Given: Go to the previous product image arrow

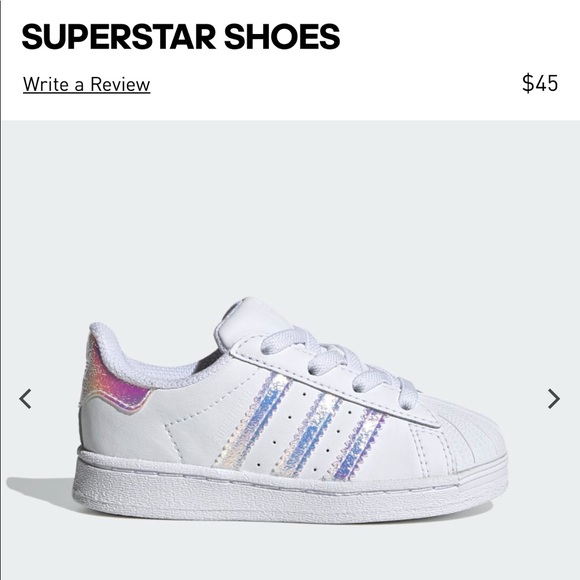Looking at the screenshot, I should tap(25, 399).
